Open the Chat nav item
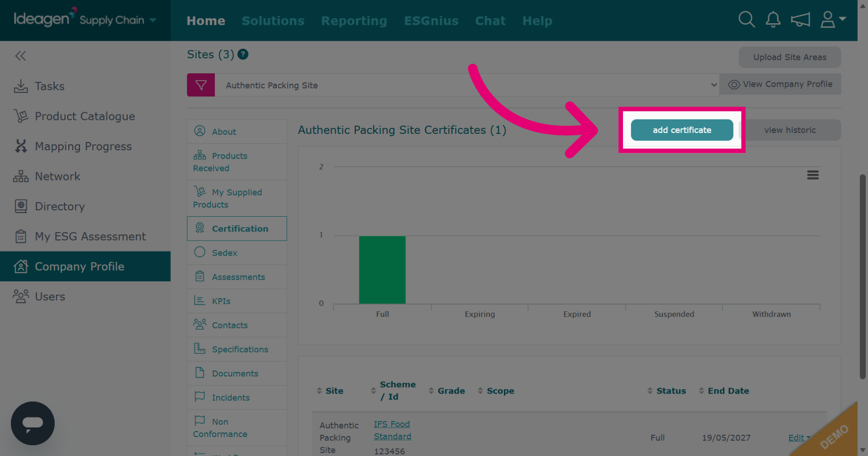The image size is (868, 456). [x=490, y=21]
